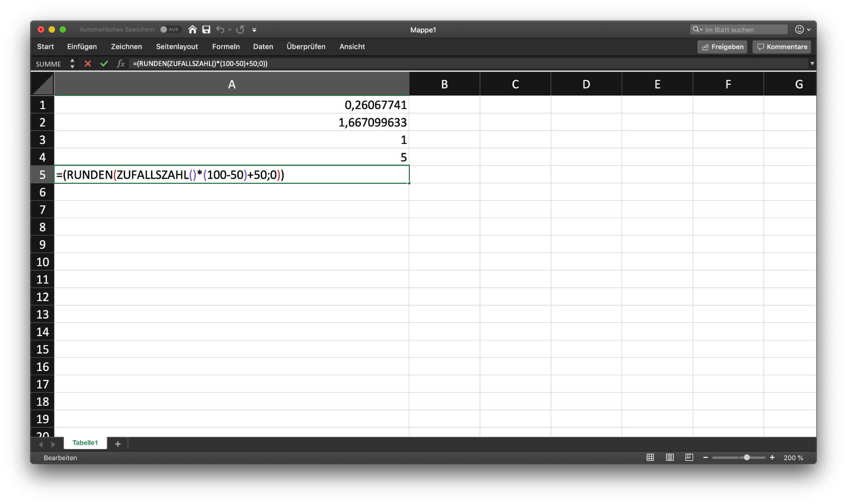Screen dimensions: 847x504
Task: Click the Freigeben button
Action: pos(722,47)
